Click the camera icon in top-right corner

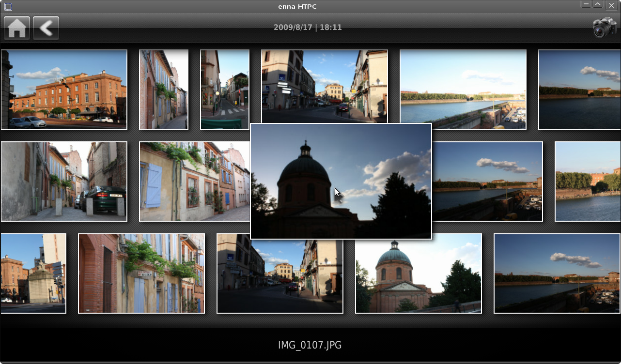605,28
